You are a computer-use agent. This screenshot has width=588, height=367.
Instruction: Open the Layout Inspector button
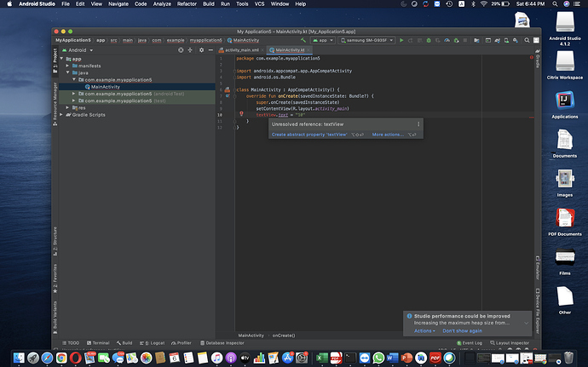coord(510,343)
